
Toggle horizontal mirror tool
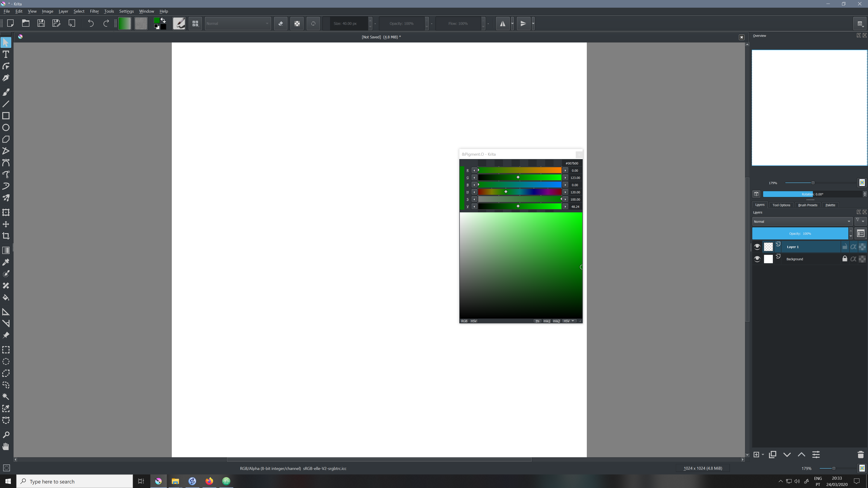502,23
